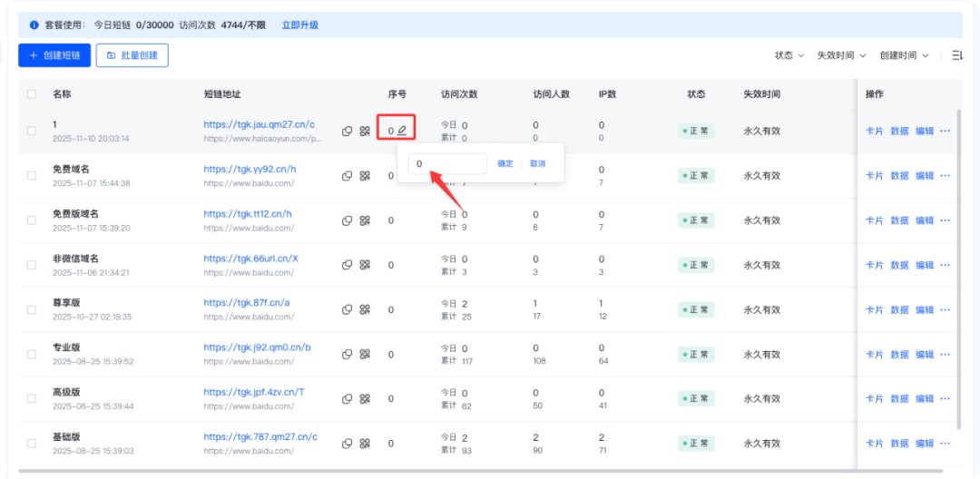Open more actions for 专业版 row
This screenshot has width=980, height=479.
(x=945, y=354)
